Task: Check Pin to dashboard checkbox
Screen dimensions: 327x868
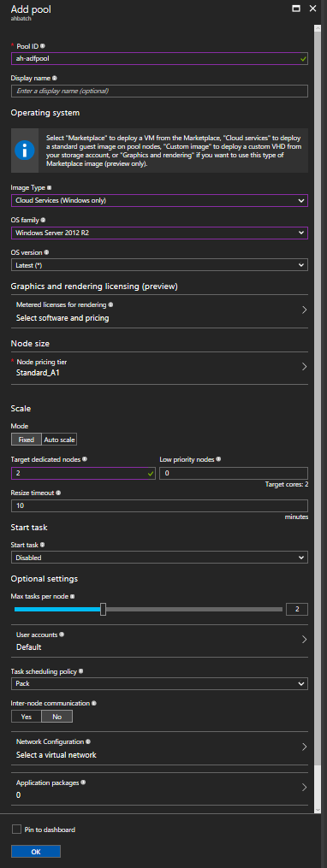Action: coord(16,830)
